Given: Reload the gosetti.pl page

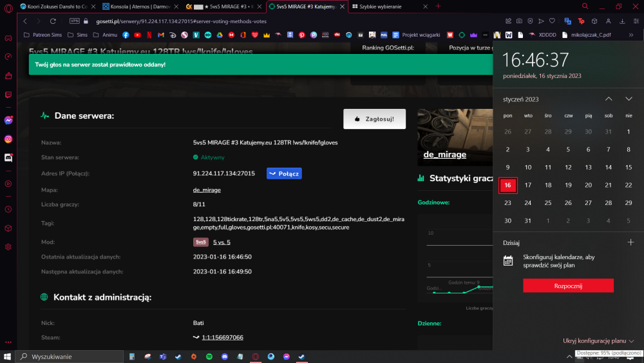Looking at the screenshot, I should click(53, 21).
